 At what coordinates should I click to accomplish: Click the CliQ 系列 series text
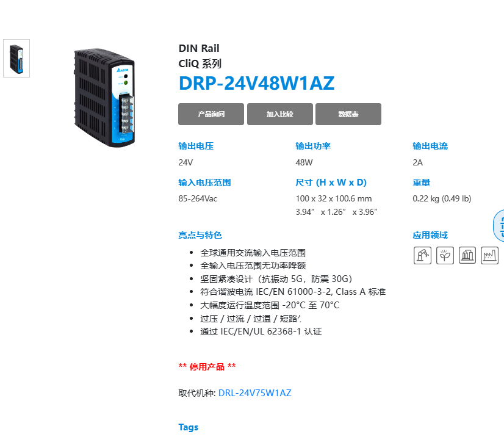(x=200, y=63)
